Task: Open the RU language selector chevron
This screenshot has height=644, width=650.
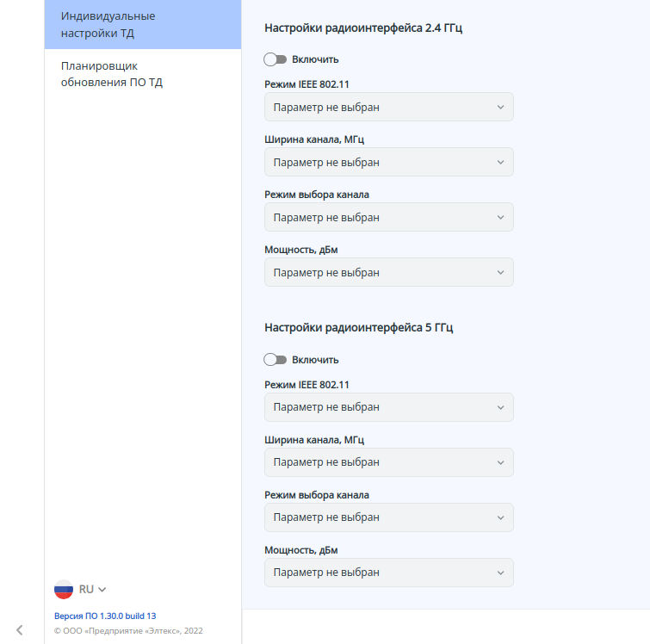Action: point(102,590)
